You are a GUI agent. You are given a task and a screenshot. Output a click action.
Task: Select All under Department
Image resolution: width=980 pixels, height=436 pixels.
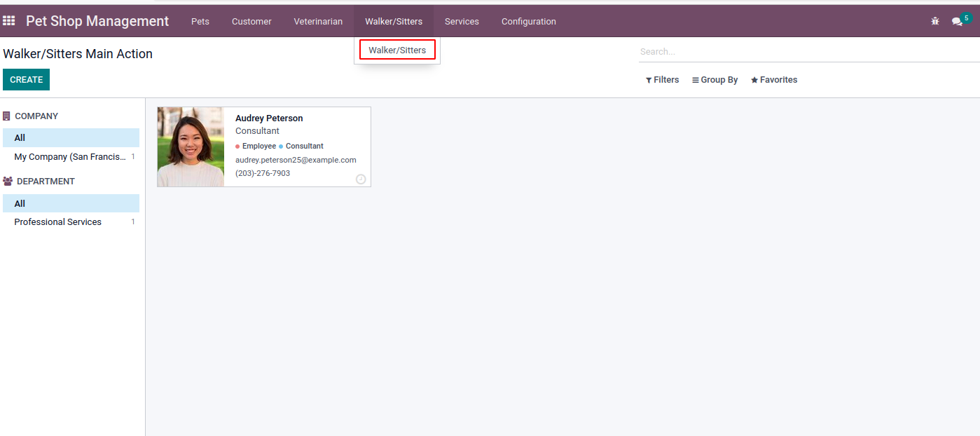point(71,203)
